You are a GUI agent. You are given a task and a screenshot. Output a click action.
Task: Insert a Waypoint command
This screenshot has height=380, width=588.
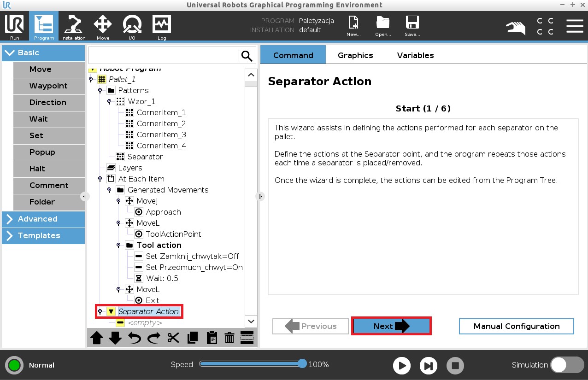pyautogui.click(x=49, y=86)
